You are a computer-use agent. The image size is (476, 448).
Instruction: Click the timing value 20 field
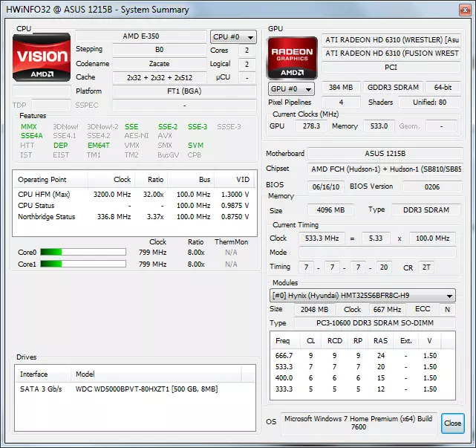point(384,267)
